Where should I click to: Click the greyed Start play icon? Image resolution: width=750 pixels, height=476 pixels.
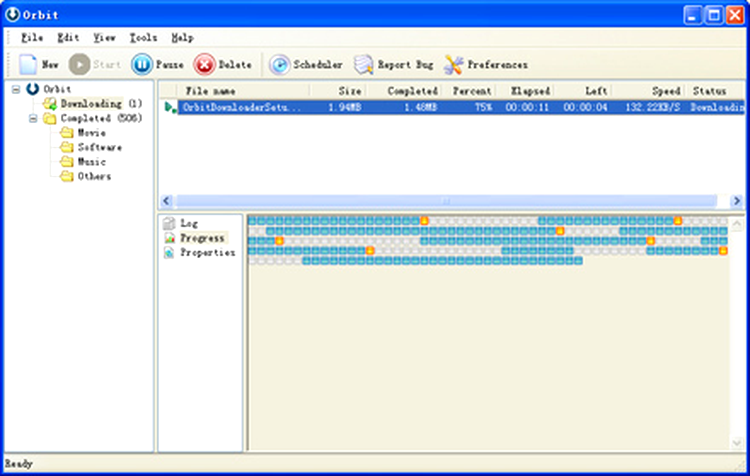coord(79,64)
